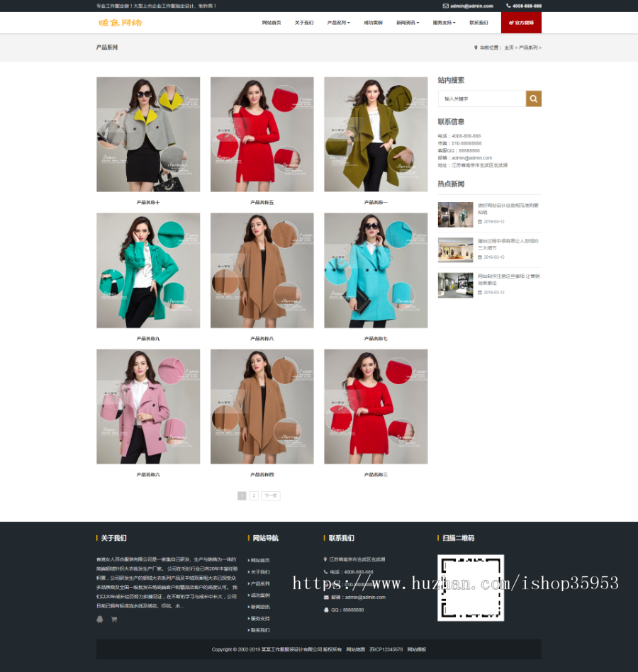Click the 苏ICP12345678 link in the copyright bar
This screenshot has height=672, width=638.
pos(386,649)
